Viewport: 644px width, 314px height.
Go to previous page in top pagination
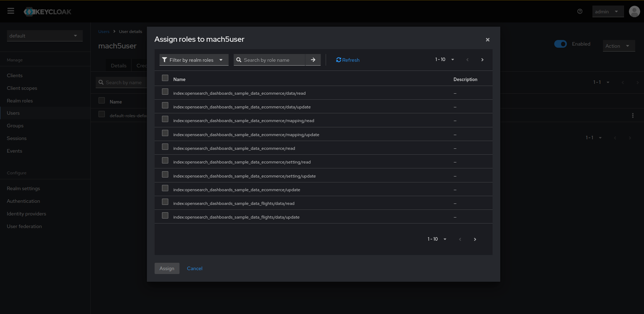467,60
